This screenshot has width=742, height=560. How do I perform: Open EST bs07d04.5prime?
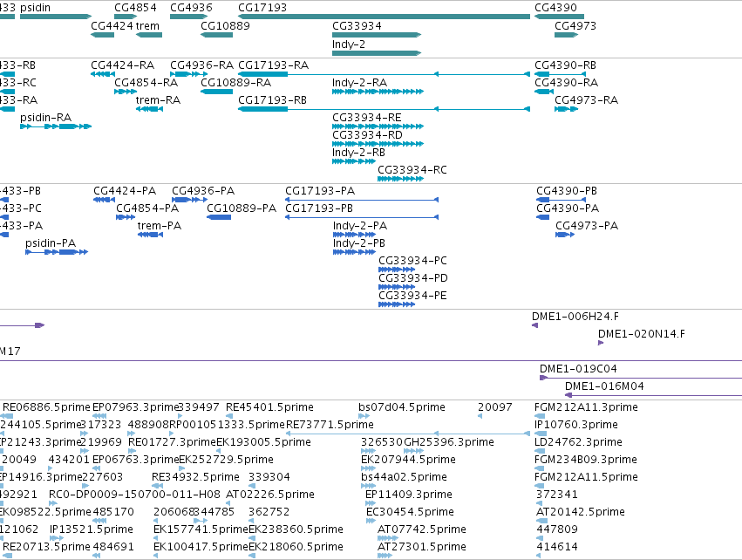point(402,407)
